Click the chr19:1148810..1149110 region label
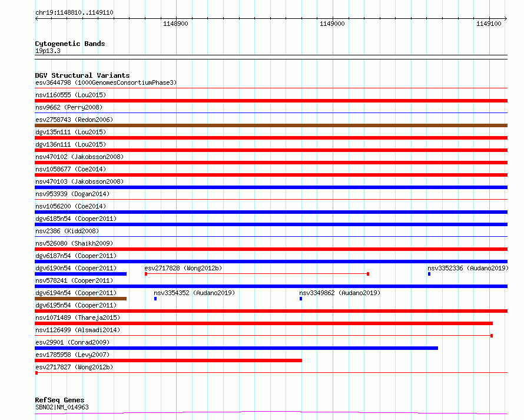Viewport: 524px width, 420px height. (74, 13)
